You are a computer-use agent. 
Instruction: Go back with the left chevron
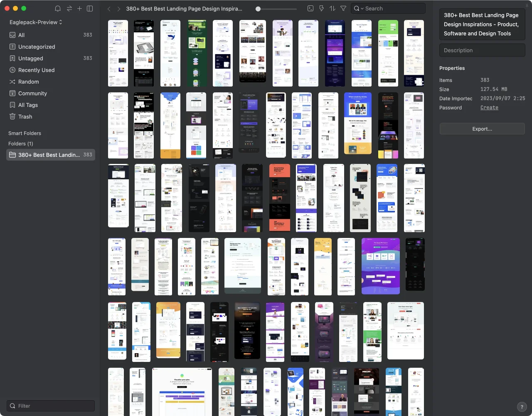click(x=109, y=9)
